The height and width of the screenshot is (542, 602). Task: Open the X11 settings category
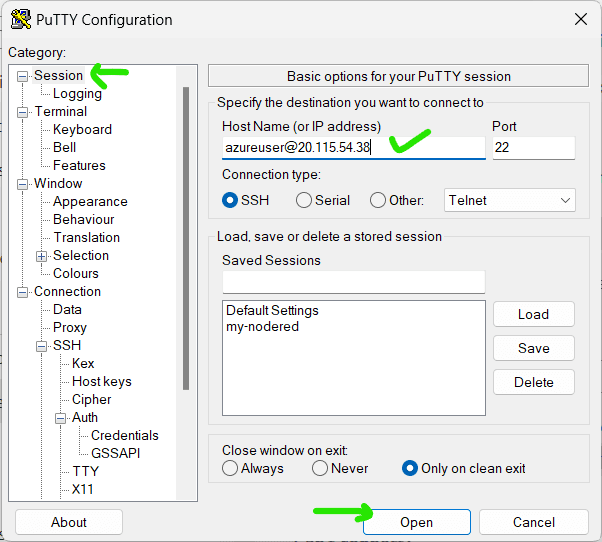tap(83, 489)
